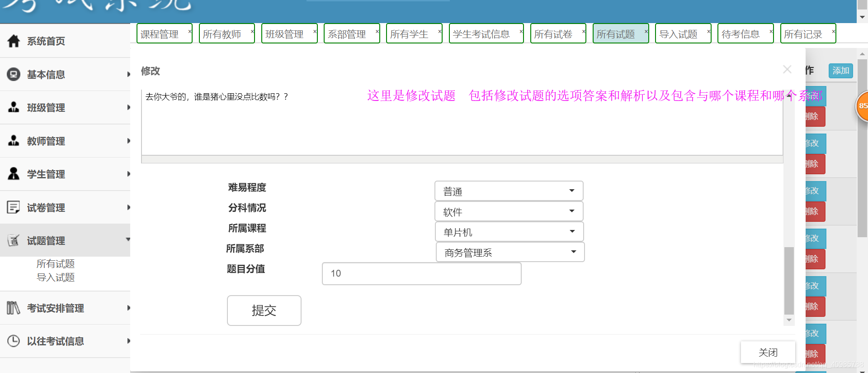Close the 学生考试信息 tab via its x
The image size is (868, 373).
tap(521, 31)
